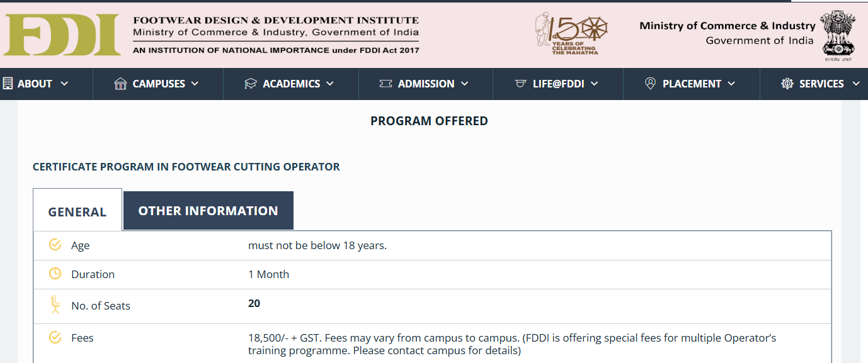Image resolution: width=868 pixels, height=363 pixels.
Task: Expand the Campuses dropdown chevron
Action: 195,84
